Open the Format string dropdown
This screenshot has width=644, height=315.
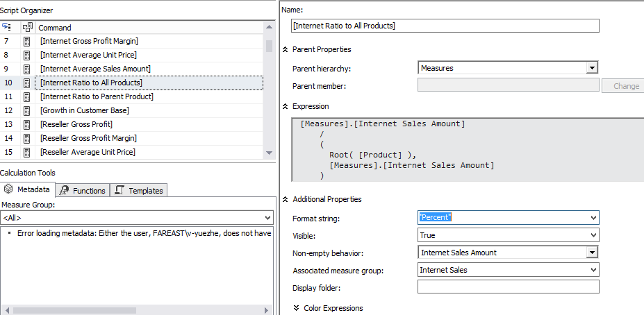click(593, 218)
